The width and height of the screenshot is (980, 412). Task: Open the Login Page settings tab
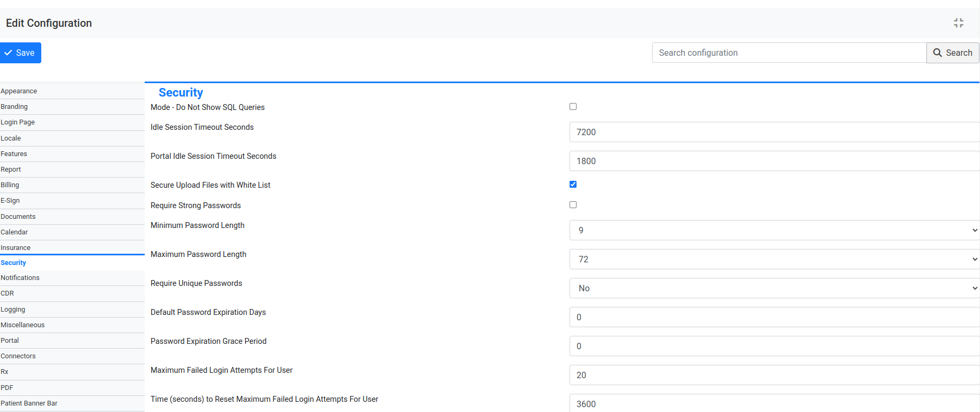click(x=18, y=122)
